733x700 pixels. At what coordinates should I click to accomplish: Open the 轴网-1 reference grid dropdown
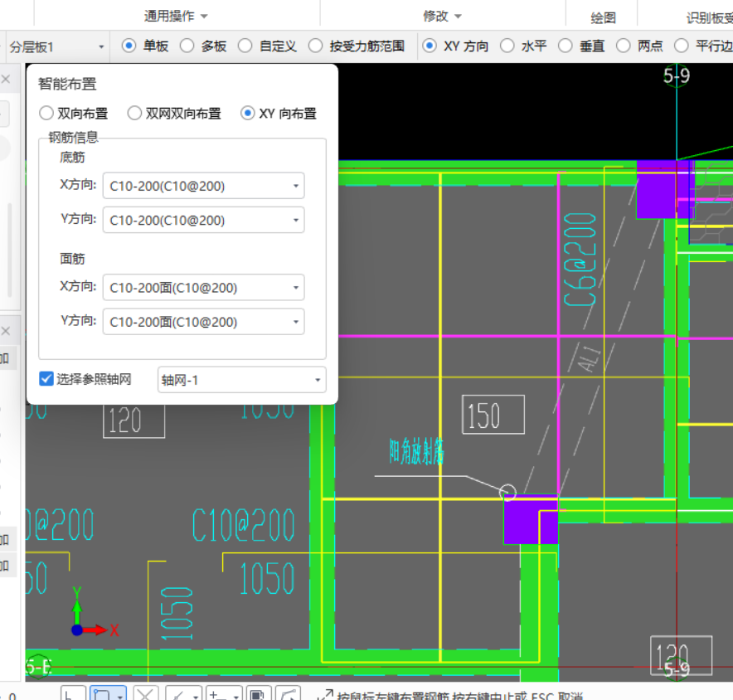pos(241,380)
